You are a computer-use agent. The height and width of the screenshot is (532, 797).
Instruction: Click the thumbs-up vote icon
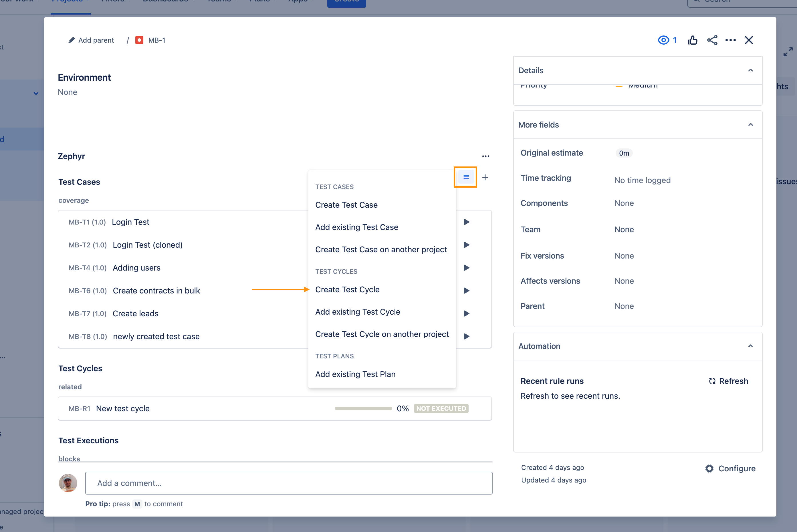tap(693, 40)
